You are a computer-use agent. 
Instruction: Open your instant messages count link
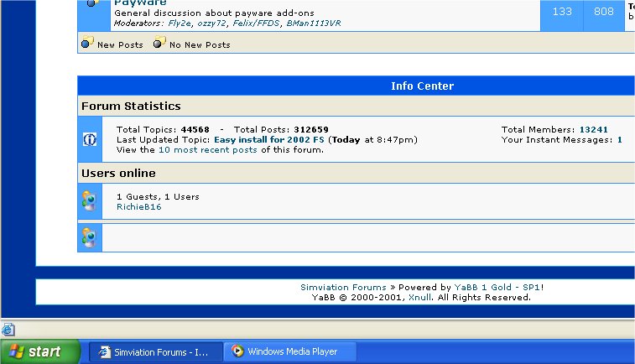(x=620, y=140)
